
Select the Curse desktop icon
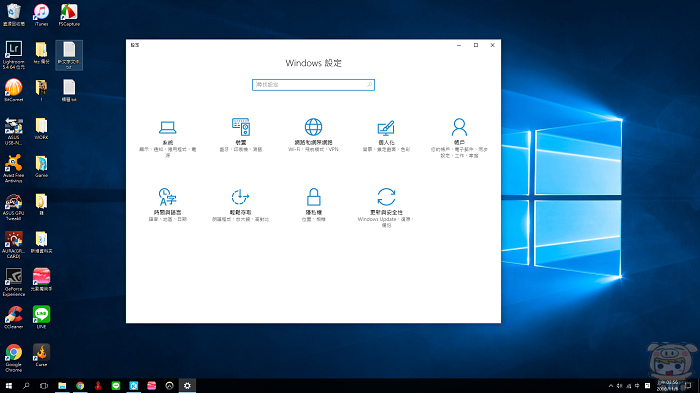point(41,355)
